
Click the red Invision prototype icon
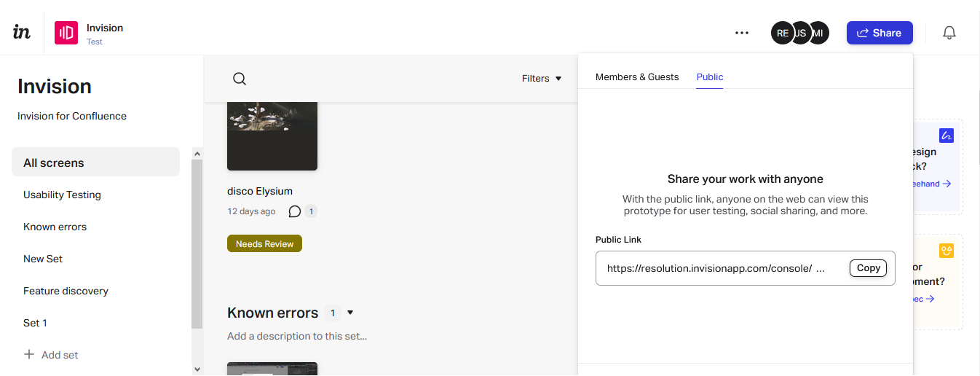(66, 33)
